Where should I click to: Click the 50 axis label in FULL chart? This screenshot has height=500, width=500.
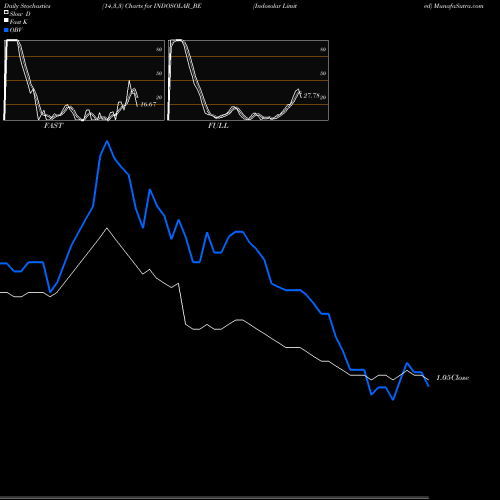click(x=323, y=73)
